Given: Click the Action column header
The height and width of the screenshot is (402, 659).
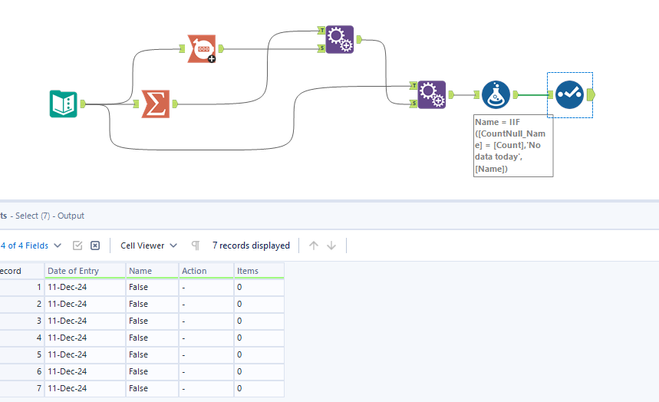Looking at the screenshot, I should point(206,271).
